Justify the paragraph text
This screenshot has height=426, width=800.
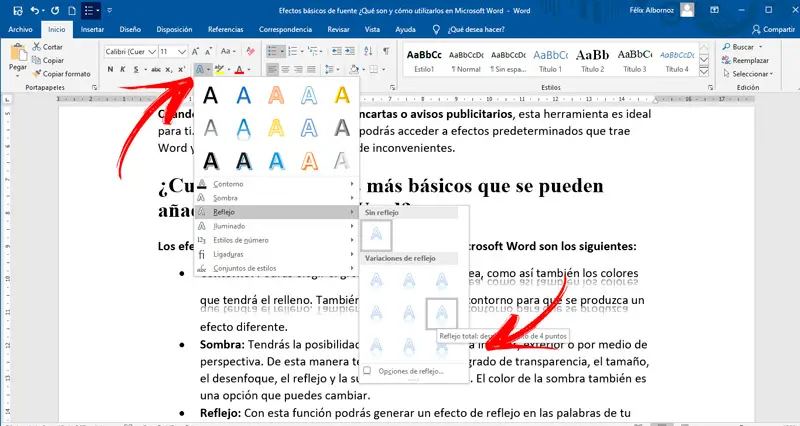point(311,69)
